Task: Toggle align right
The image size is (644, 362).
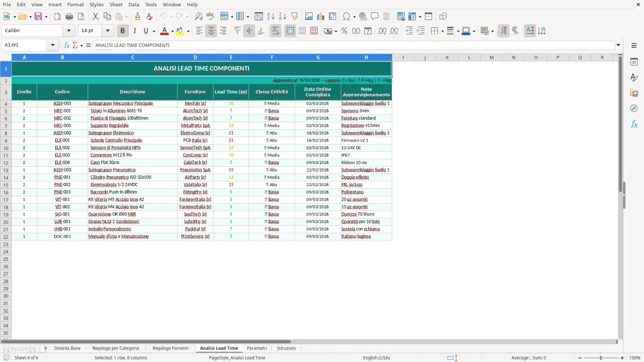Action: pos(223,31)
